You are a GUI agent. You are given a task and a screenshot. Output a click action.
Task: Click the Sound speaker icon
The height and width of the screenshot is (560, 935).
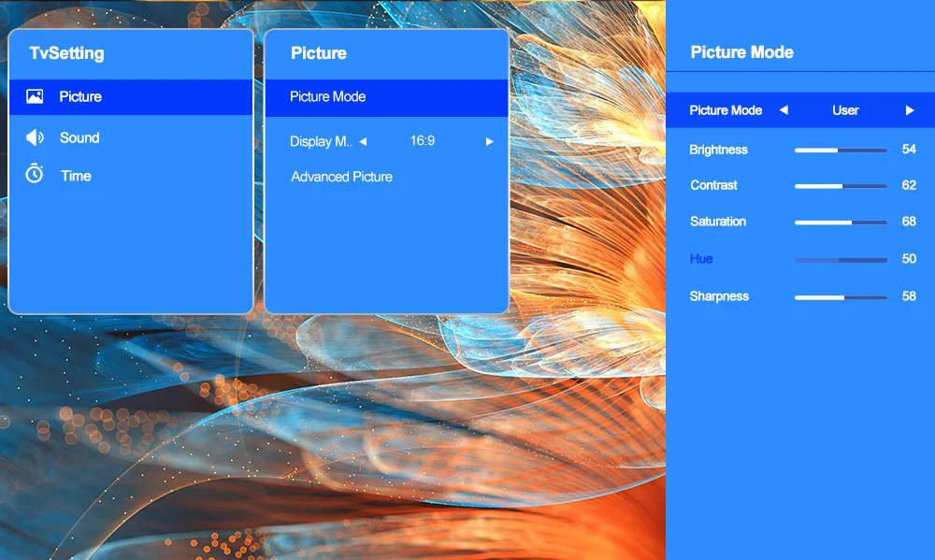click(35, 137)
